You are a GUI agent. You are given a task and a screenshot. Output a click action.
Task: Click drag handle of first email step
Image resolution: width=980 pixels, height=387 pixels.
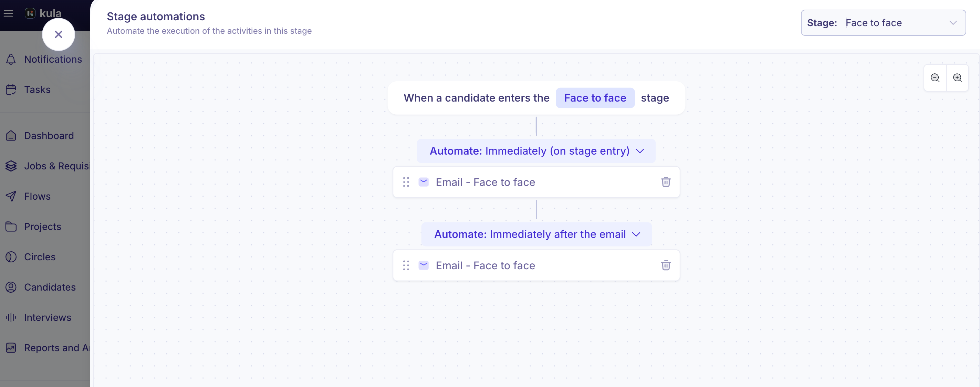pos(406,182)
